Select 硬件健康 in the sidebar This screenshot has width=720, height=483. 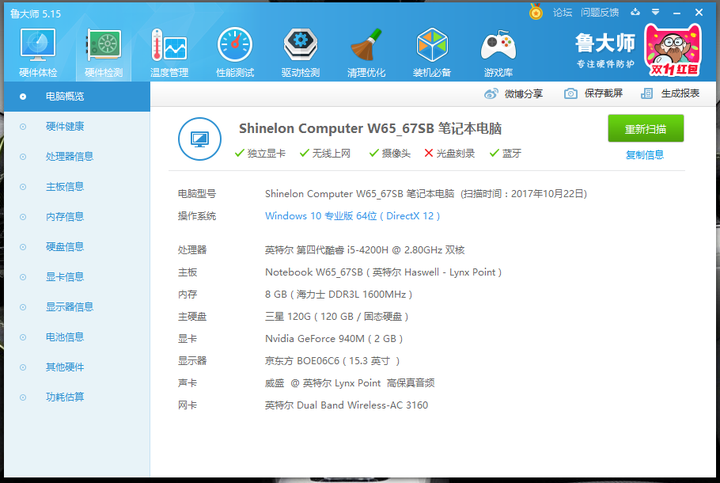pos(77,126)
